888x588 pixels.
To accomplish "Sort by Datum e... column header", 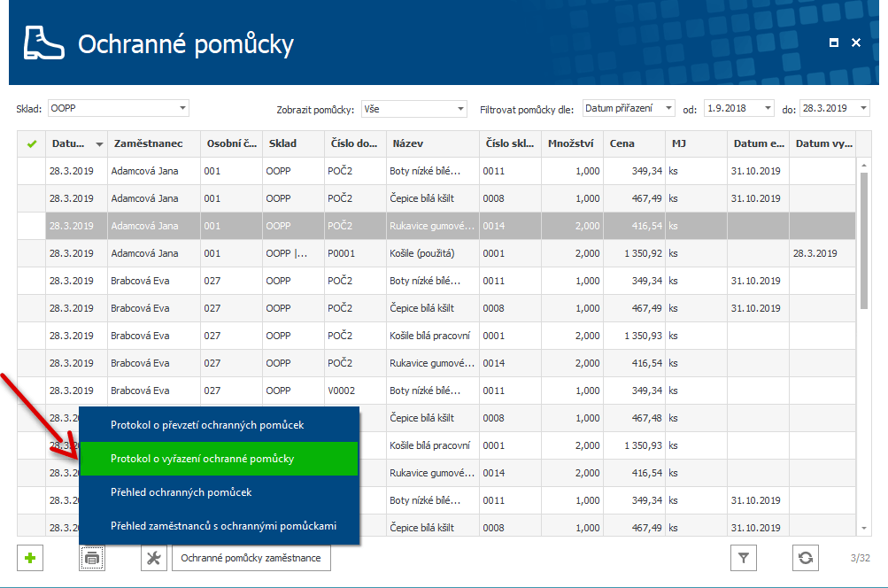I will [759, 143].
